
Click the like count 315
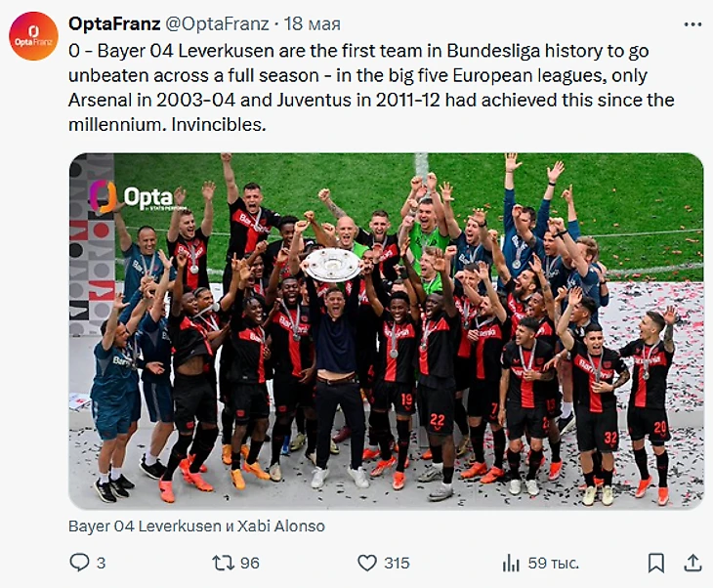coord(397,563)
